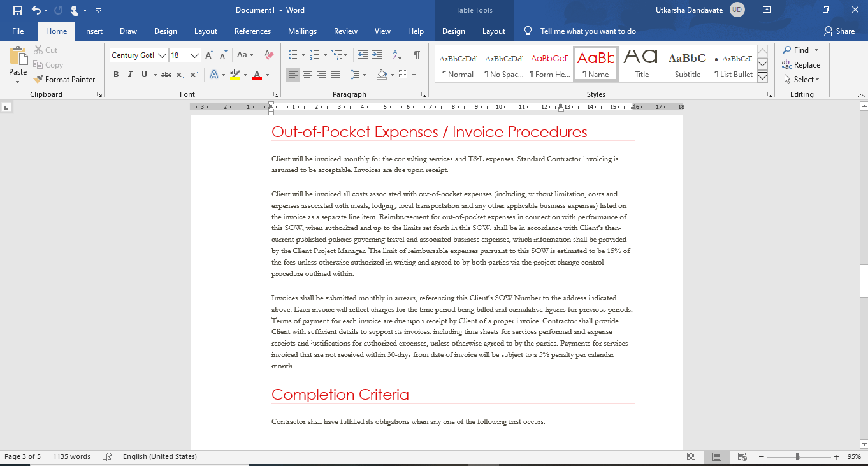Justify the paragraph text
This screenshot has height=466, width=868.
[x=335, y=75]
